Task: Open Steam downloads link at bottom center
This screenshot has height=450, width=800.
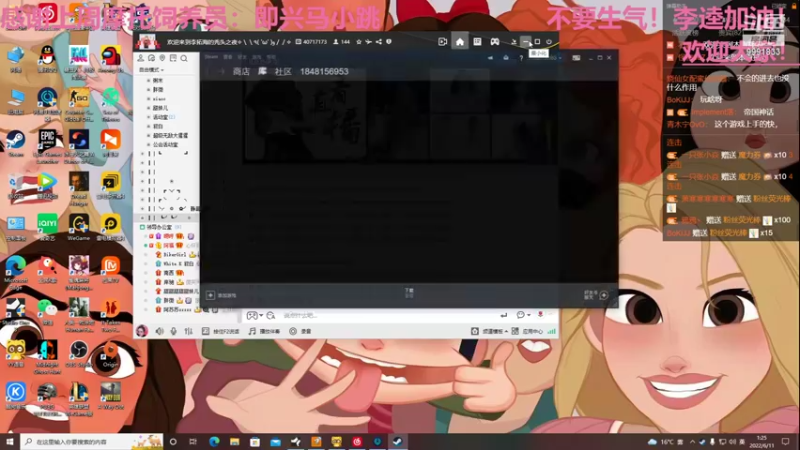Action: click(x=409, y=292)
